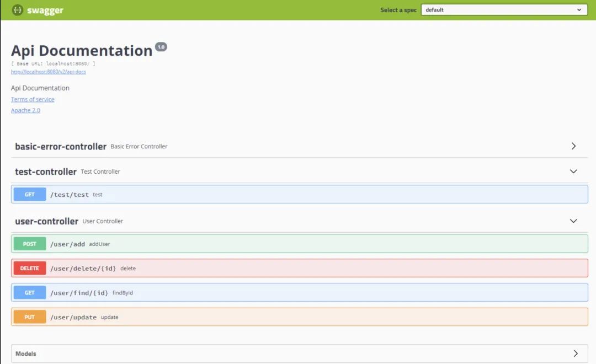596x364 pixels.
Task: Click DELETE button for /user/delete/{id}
Action: [x=30, y=268]
